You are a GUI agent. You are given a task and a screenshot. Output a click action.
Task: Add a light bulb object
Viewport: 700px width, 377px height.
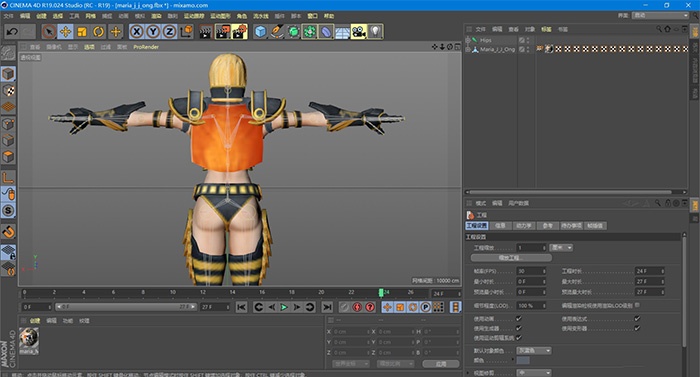coord(375,32)
